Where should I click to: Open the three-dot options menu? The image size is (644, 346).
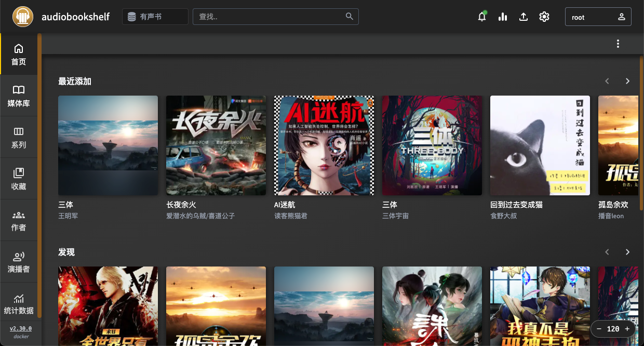[618, 44]
